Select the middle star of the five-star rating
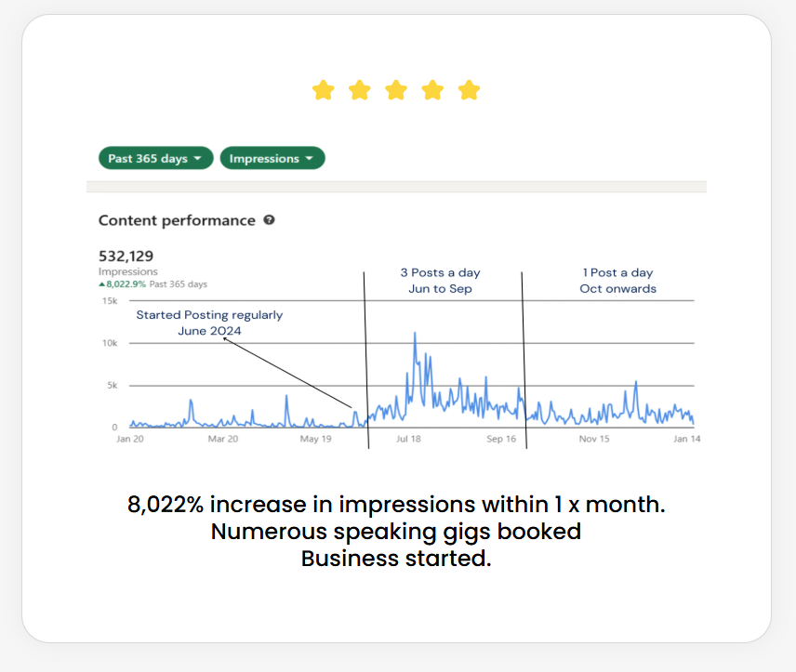Screen dimensions: 796x672 click(x=396, y=90)
